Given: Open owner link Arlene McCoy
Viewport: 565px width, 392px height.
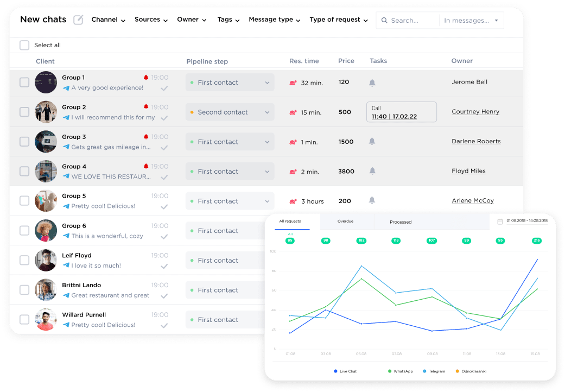Looking at the screenshot, I should pyautogui.click(x=473, y=200).
